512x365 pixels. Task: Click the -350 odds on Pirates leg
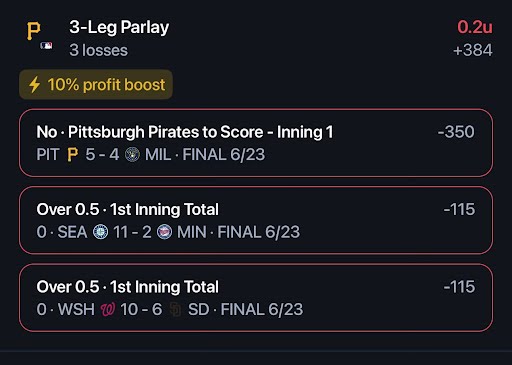click(456, 132)
